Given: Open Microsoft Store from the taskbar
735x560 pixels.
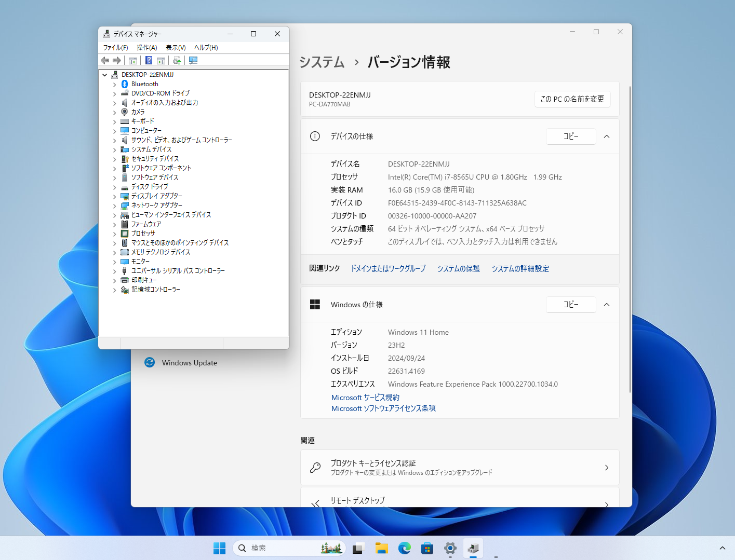Looking at the screenshot, I should (427, 548).
